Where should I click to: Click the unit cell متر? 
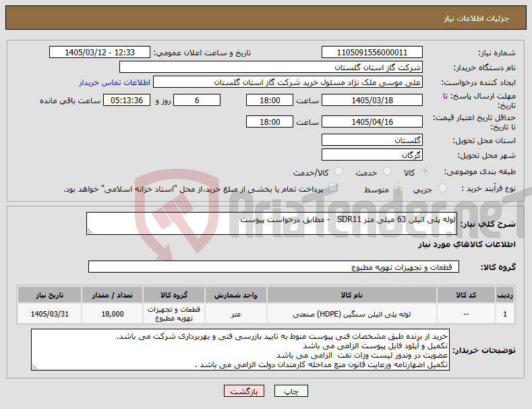click(x=236, y=314)
